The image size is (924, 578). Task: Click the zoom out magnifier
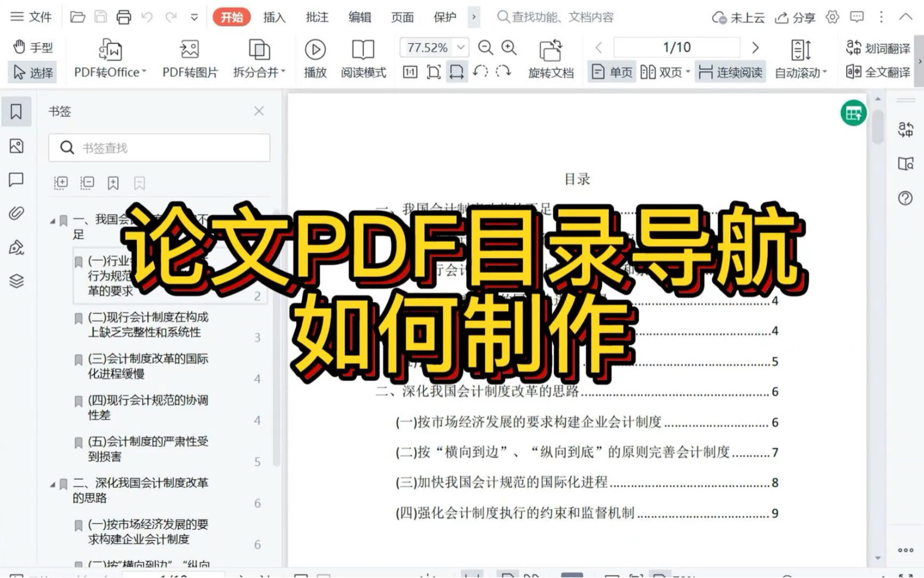pos(485,47)
